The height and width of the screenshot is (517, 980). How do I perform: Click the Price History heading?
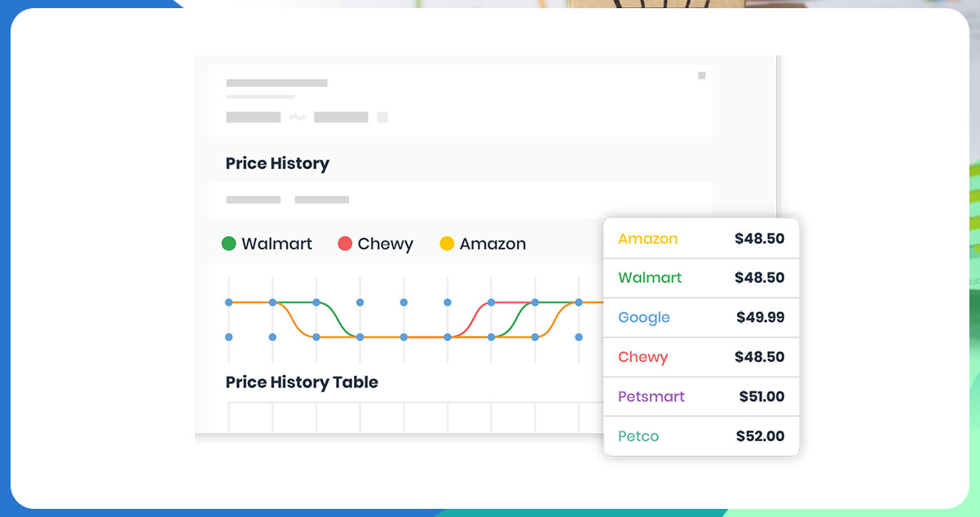tap(277, 163)
